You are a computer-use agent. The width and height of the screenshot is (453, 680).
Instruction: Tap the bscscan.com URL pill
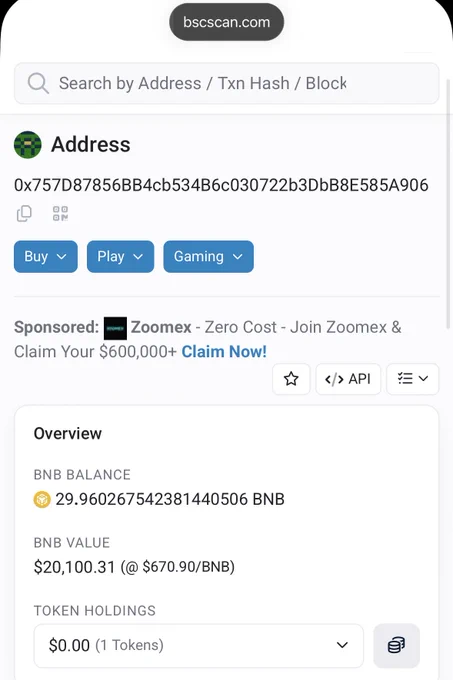[226, 22]
